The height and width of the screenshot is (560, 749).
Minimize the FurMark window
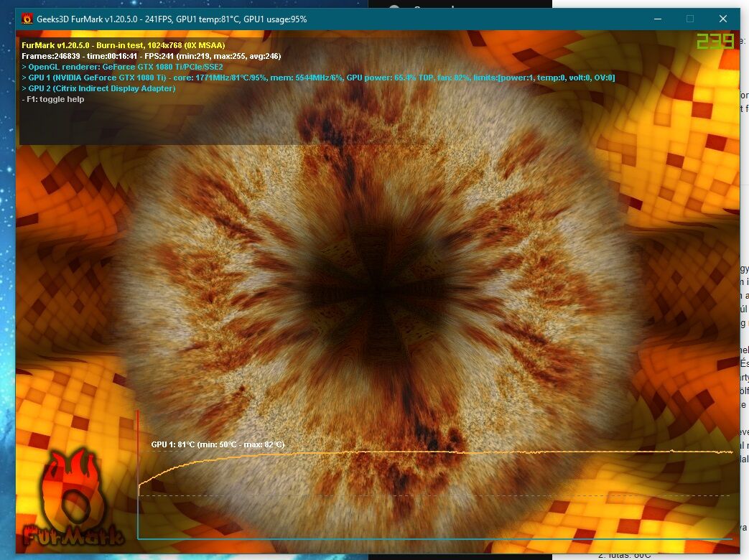pyautogui.click(x=658, y=19)
